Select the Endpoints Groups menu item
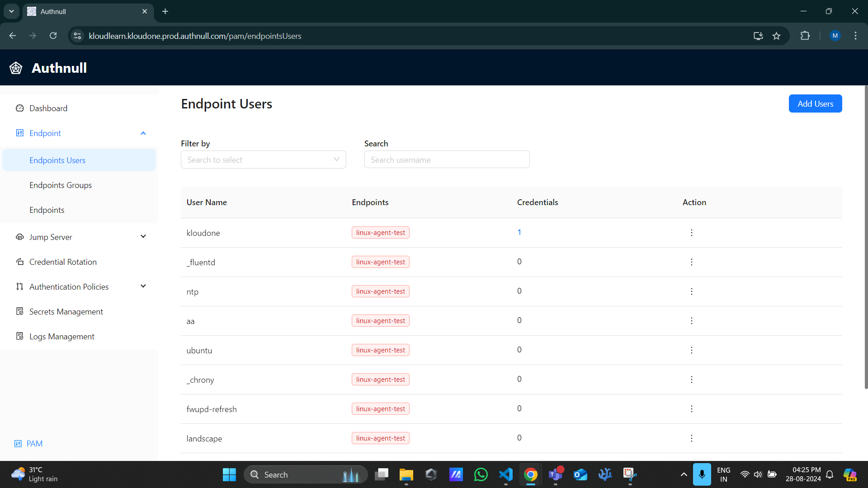Screen dimensions: 868x488 click(x=60, y=185)
